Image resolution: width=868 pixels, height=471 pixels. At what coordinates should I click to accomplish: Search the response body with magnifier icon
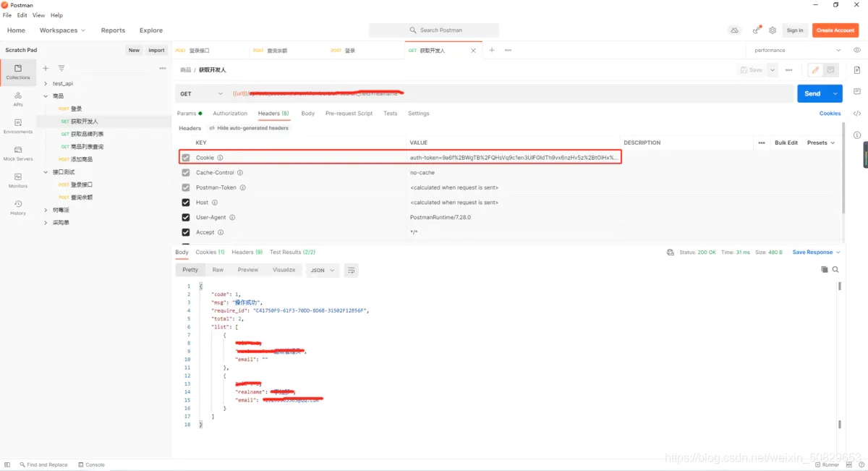(835, 269)
